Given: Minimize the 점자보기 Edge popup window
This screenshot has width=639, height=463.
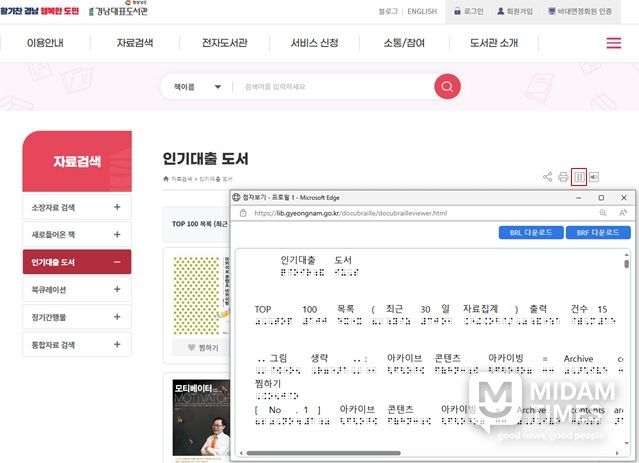Looking at the screenshot, I should pos(578,198).
